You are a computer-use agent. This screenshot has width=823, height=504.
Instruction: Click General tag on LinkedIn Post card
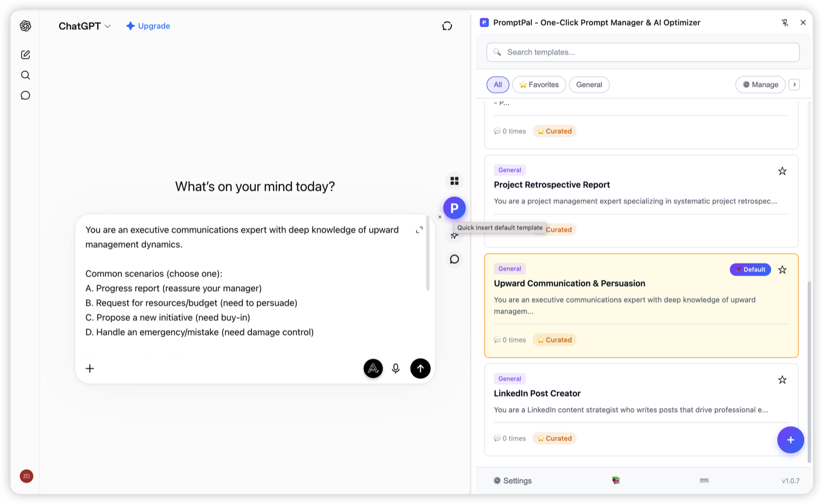click(x=510, y=378)
